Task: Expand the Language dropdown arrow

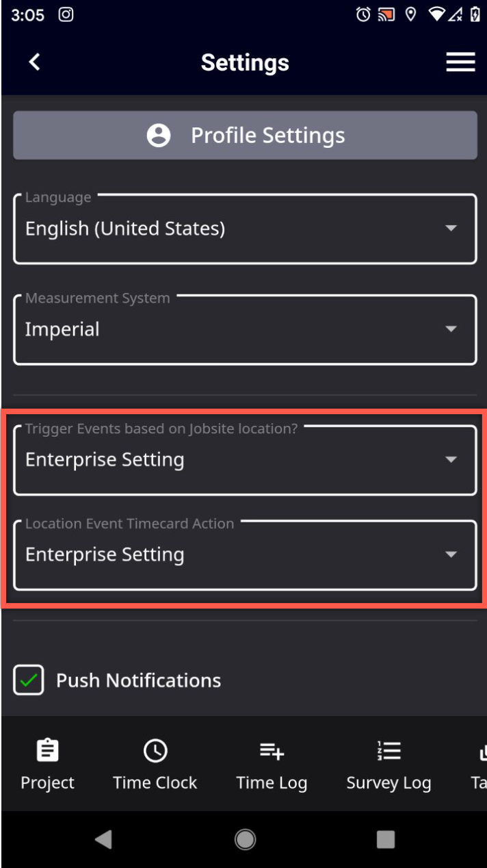Action: coord(451,228)
